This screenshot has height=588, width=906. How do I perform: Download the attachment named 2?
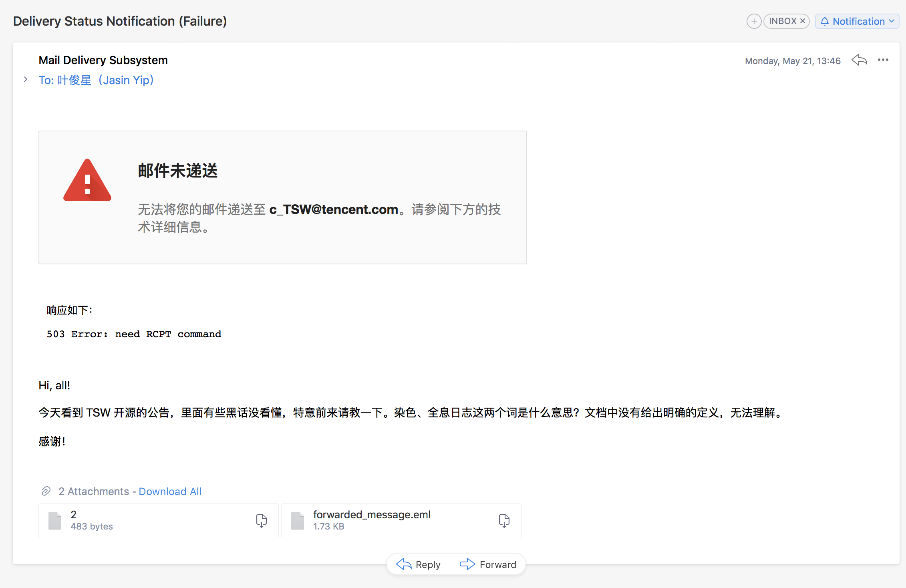[x=261, y=520]
